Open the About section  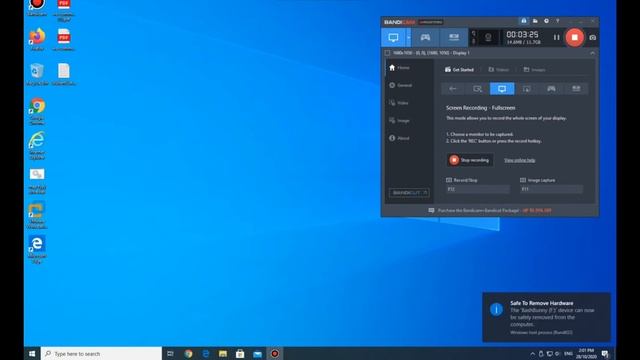tap(399, 138)
